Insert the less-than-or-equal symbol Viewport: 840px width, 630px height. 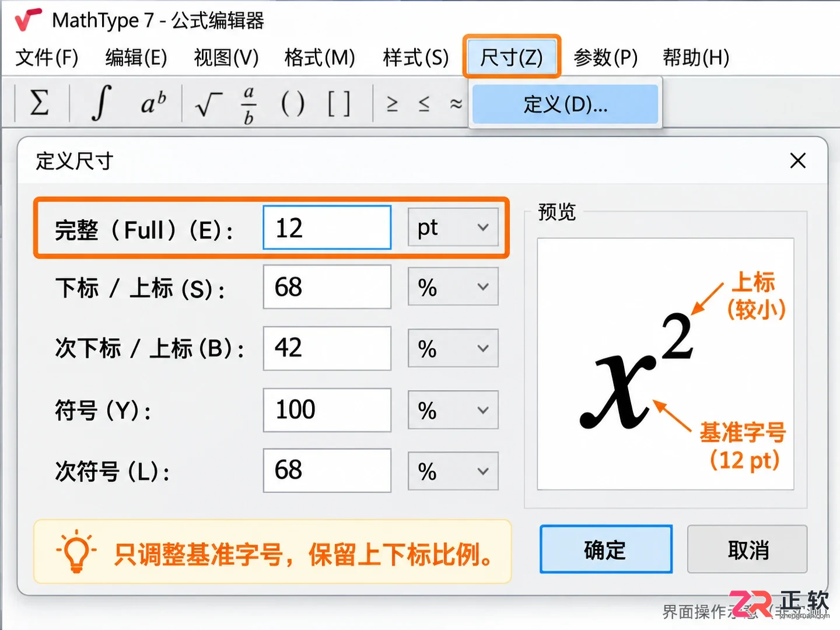click(x=424, y=104)
